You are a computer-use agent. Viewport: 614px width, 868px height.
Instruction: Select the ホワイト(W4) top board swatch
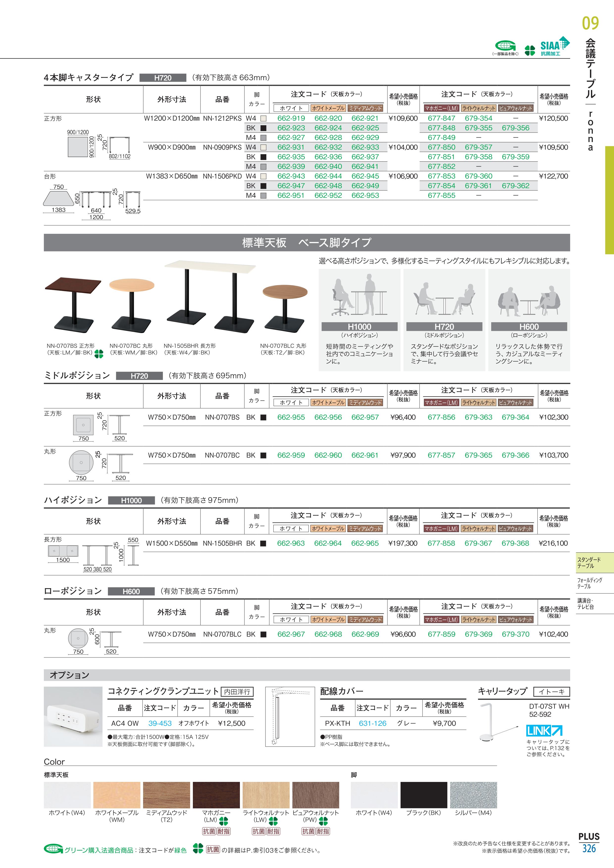click(67, 795)
